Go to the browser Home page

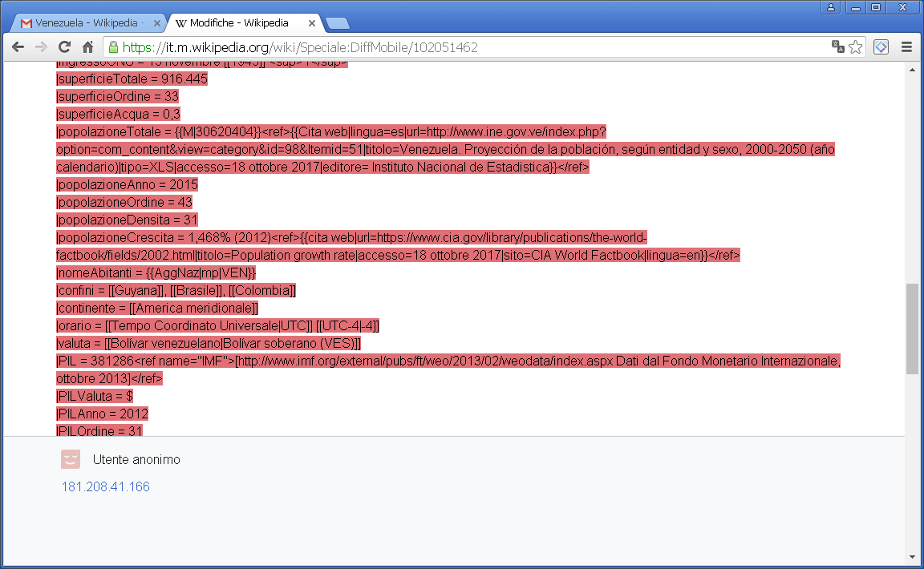pos(89,47)
